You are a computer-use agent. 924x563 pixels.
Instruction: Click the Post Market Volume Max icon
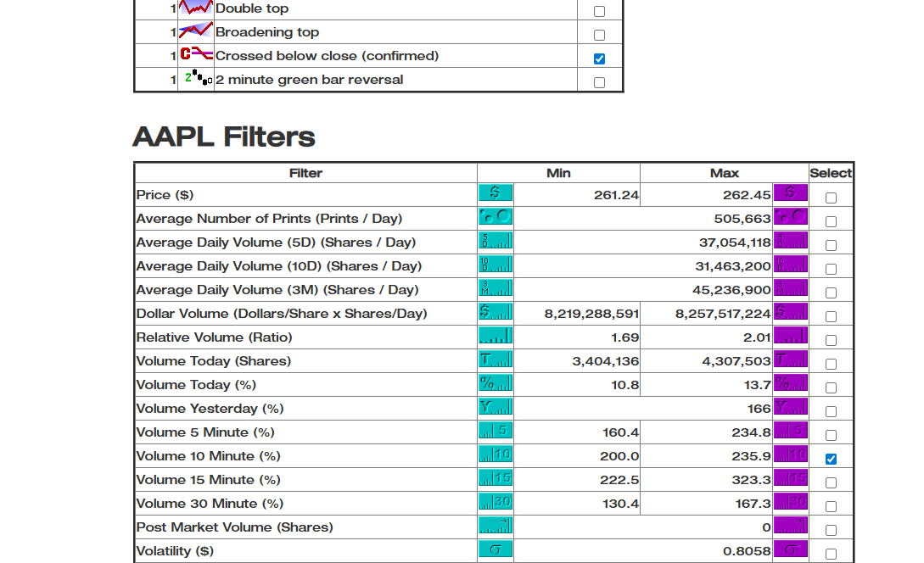pyautogui.click(x=791, y=527)
